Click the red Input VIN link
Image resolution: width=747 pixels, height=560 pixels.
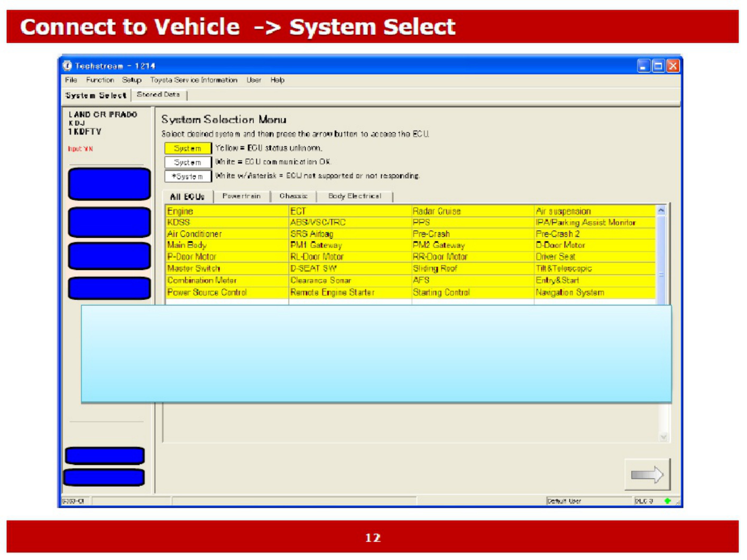coord(80,149)
